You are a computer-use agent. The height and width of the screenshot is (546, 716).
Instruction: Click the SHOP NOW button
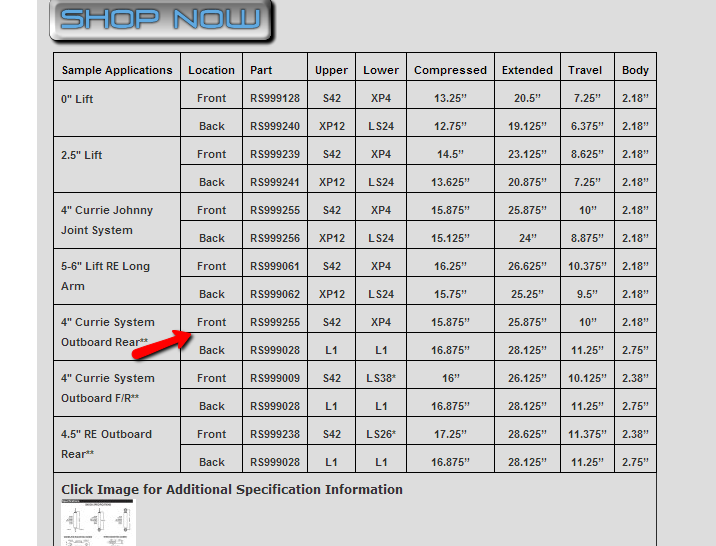161,21
